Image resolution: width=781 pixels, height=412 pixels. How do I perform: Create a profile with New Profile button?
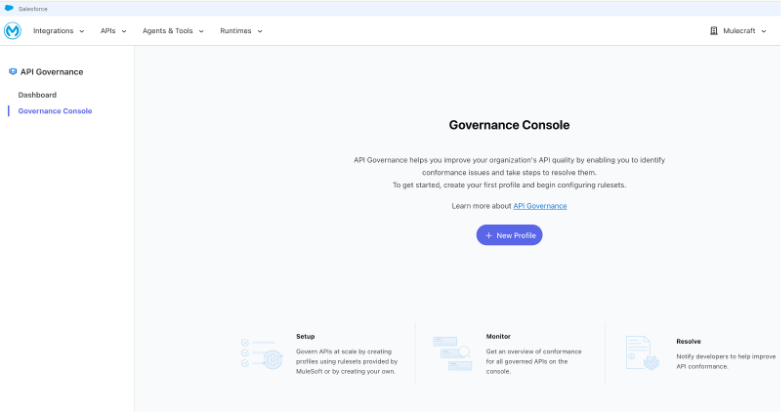pyautogui.click(x=509, y=235)
